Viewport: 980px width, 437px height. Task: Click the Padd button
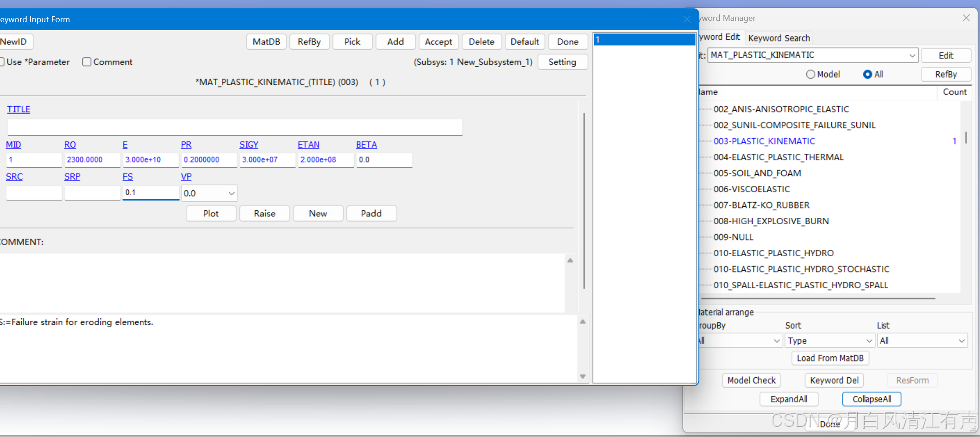(x=371, y=214)
